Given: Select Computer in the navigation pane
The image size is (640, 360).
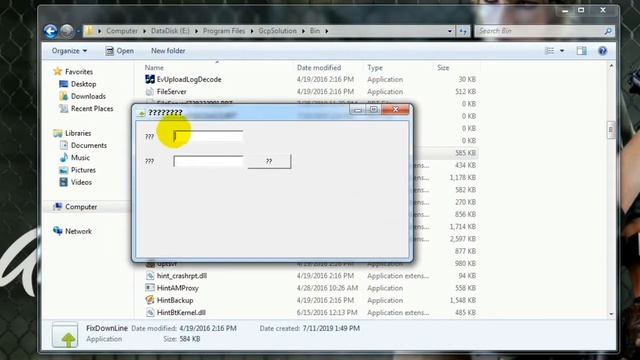Looking at the screenshot, I should tap(81, 207).
